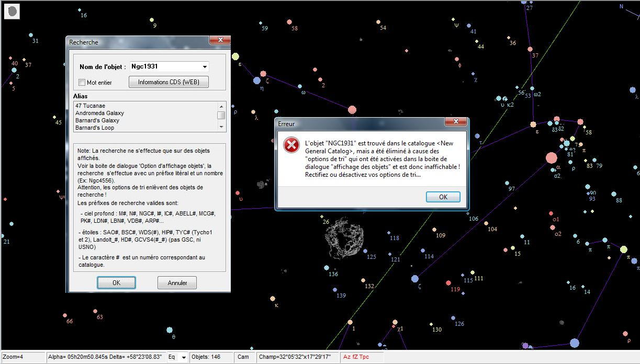The height and width of the screenshot is (364, 640).
Task: Click the large pink alpha star
Action: click(551, 158)
